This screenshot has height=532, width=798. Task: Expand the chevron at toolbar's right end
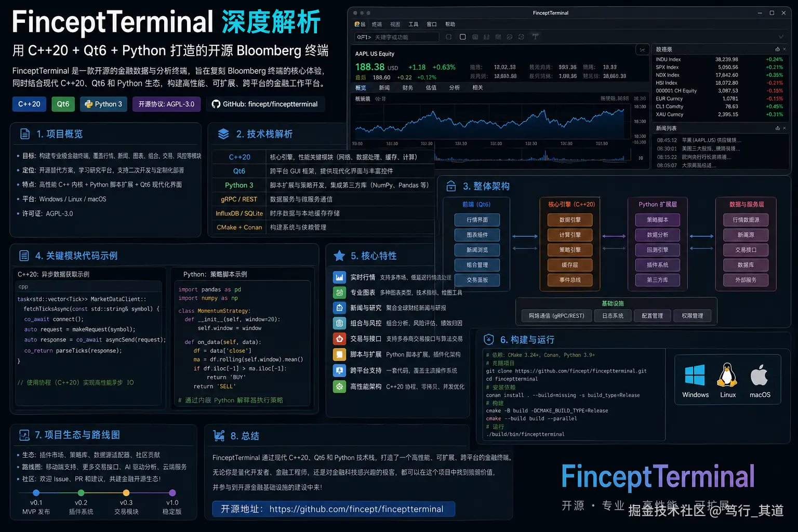(781, 37)
